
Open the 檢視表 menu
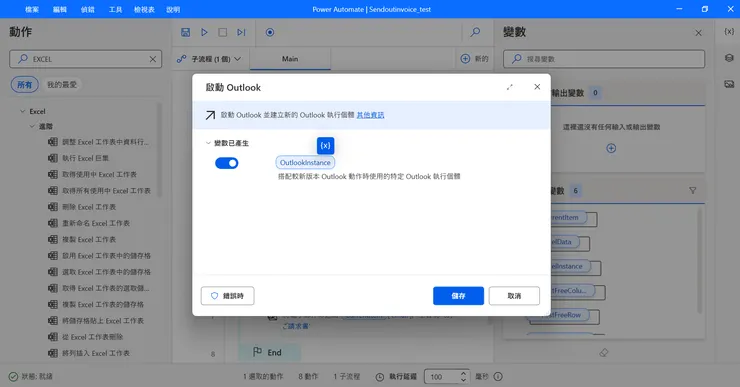(x=144, y=9)
